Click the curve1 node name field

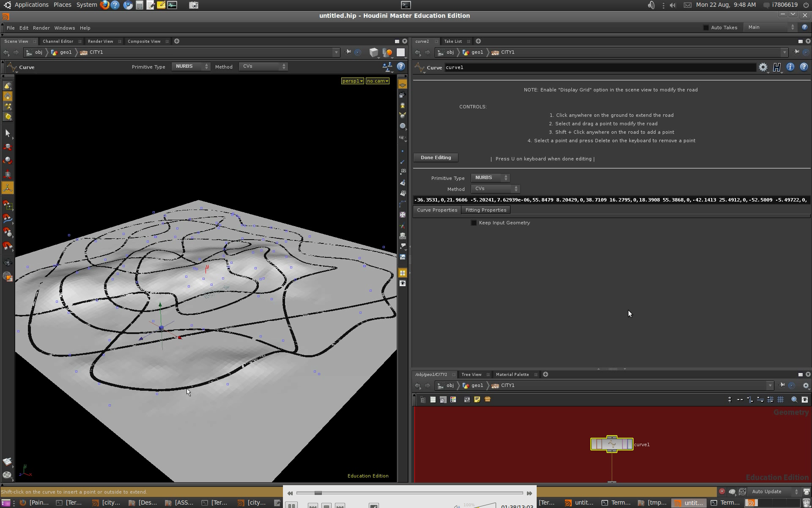600,67
